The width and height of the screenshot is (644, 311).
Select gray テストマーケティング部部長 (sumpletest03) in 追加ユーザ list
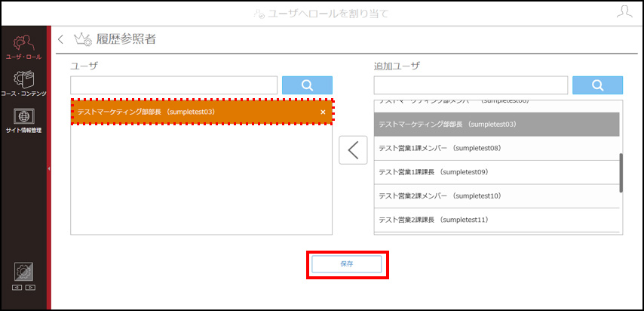coord(496,125)
